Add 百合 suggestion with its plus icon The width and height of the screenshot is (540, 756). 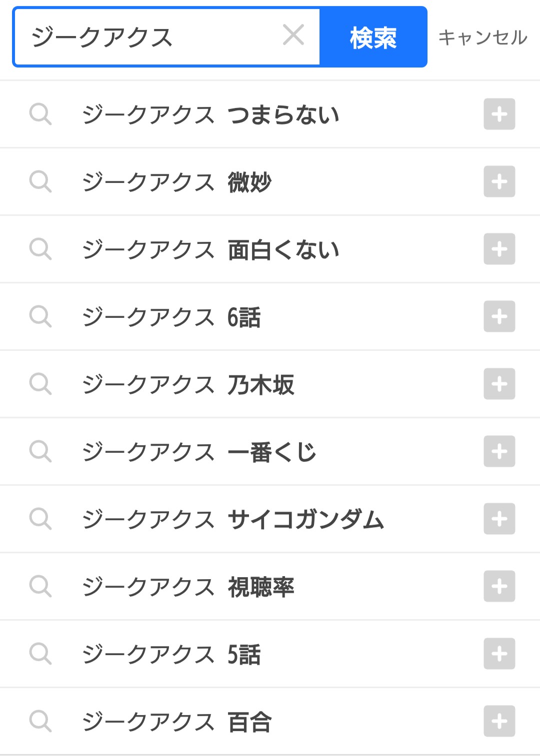tap(499, 721)
